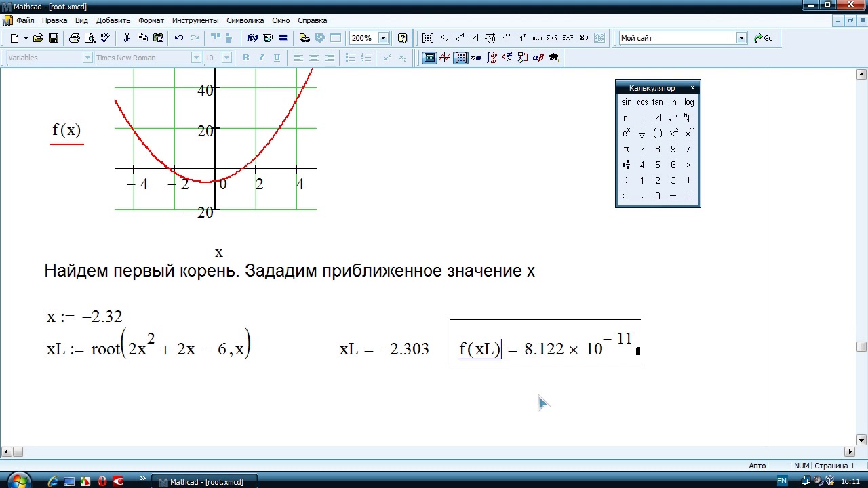Open Times New Roman font dropdown

[196, 58]
